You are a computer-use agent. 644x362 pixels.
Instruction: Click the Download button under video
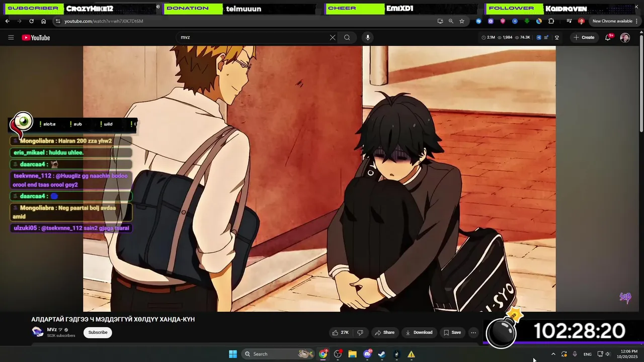419,332
